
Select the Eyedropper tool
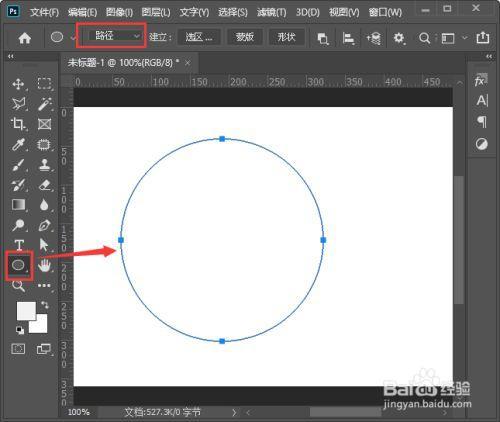click(x=18, y=145)
